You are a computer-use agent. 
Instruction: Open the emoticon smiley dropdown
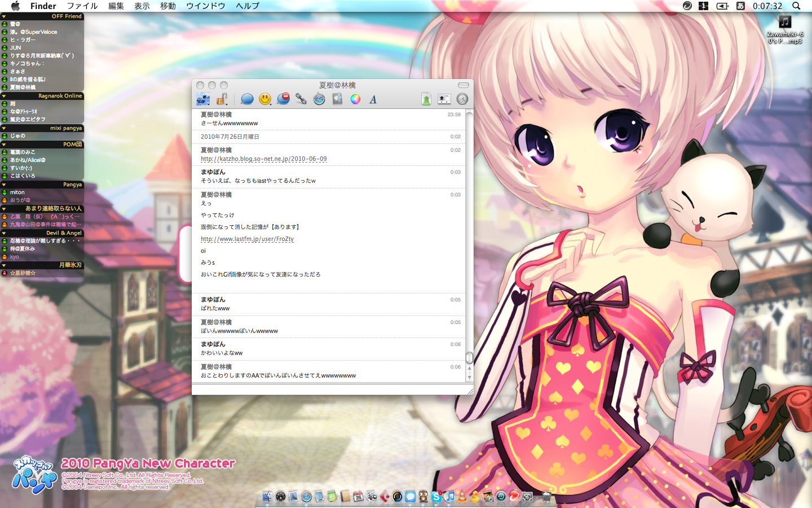point(265,99)
